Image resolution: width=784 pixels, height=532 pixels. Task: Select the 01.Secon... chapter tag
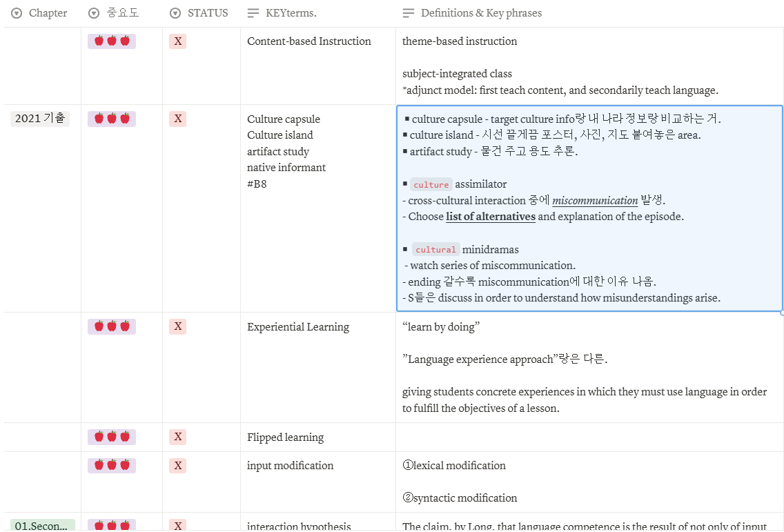43,526
